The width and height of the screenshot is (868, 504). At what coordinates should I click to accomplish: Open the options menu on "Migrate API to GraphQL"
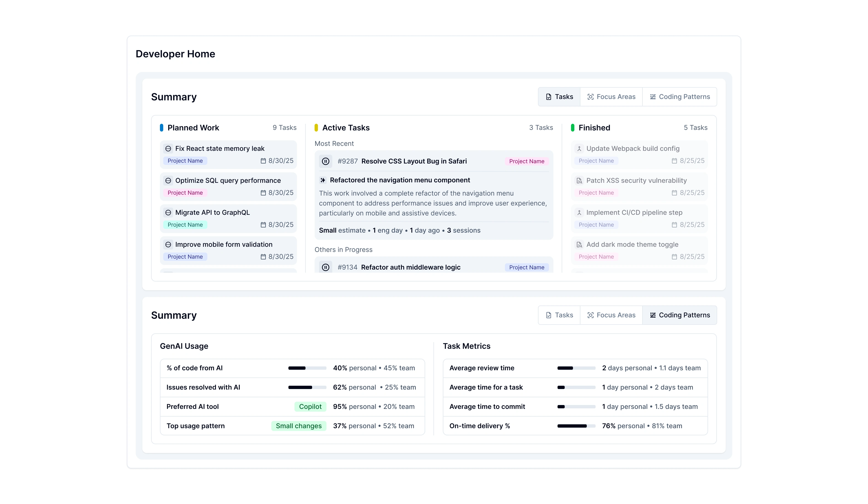168,213
